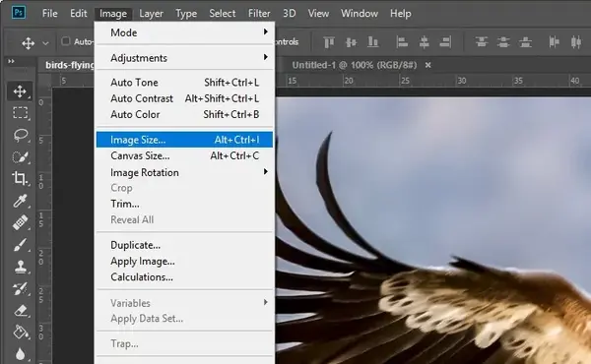Viewport: 591px width, 364px height.
Task: Open the Filter menu
Action: (259, 14)
